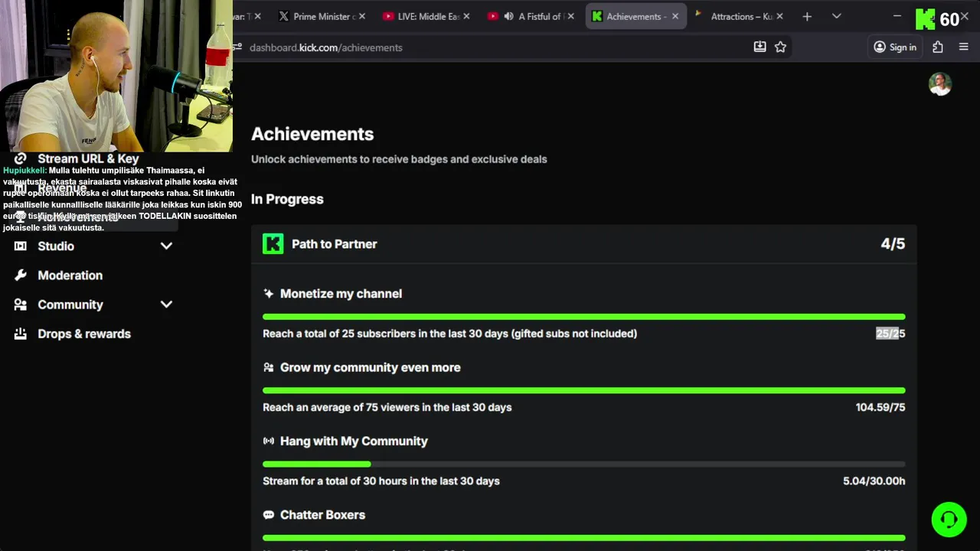This screenshot has height=551, width=980.
Task: Expand the Studio menu chevron
Action: [166, 246]
